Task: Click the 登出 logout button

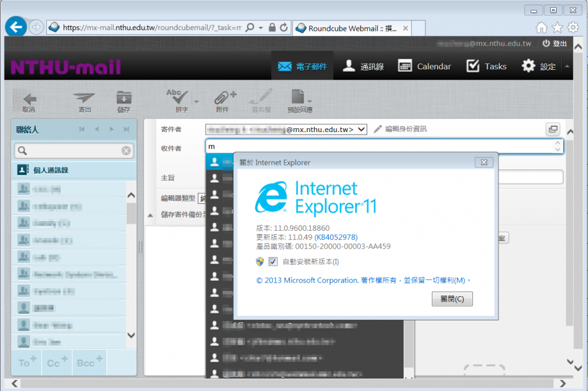Action: click(555, 43)
